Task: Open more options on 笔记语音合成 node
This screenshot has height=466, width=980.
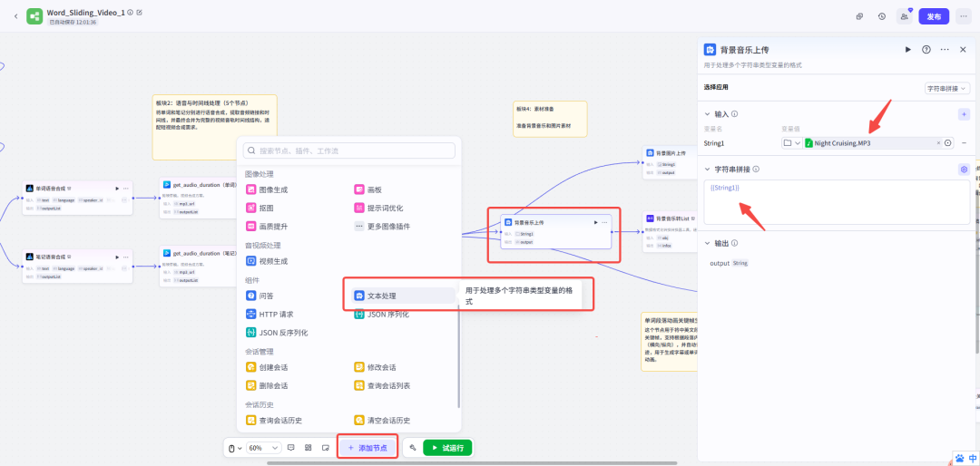Action: (x=125, y=256)
